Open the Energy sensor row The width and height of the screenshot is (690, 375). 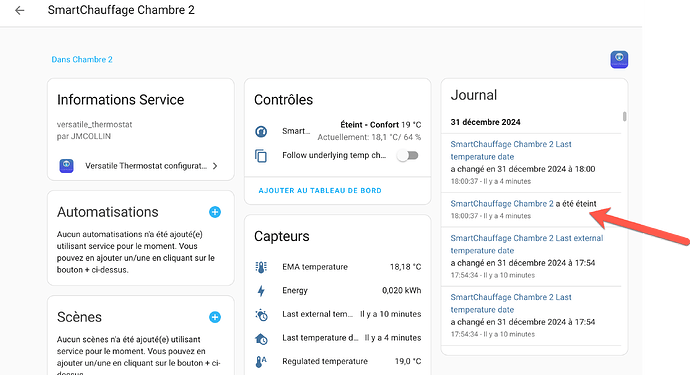(x=338, y=290)
